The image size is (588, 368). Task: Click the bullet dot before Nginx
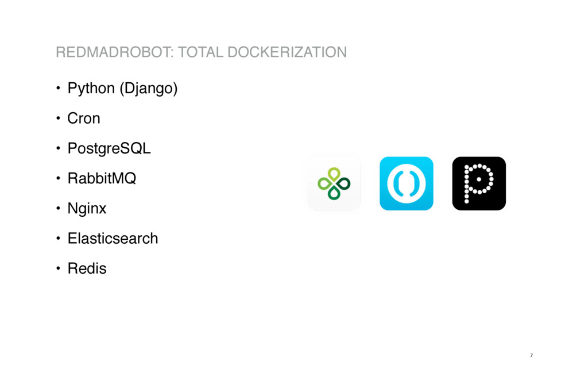[58, 208]
